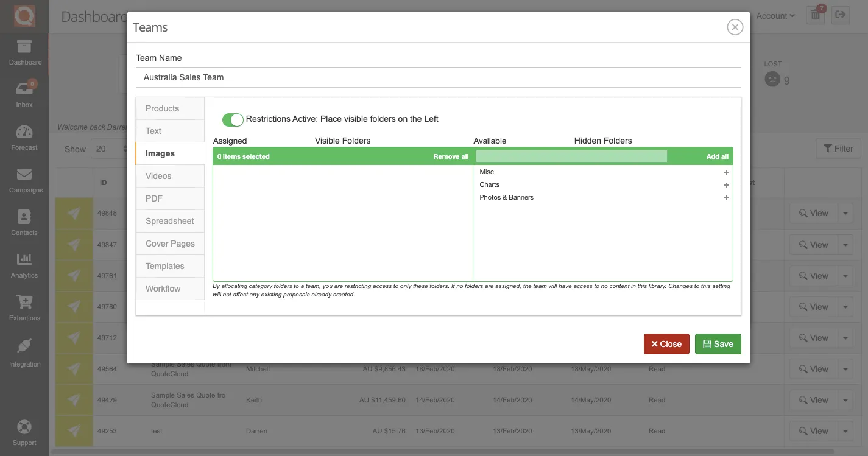Click inside the Team Name field

coord(438,77)
